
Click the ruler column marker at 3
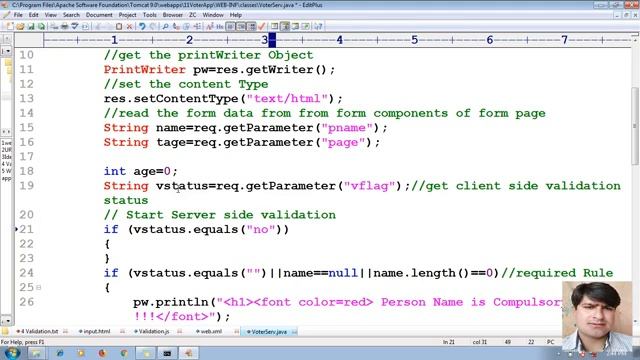(264, 40)
